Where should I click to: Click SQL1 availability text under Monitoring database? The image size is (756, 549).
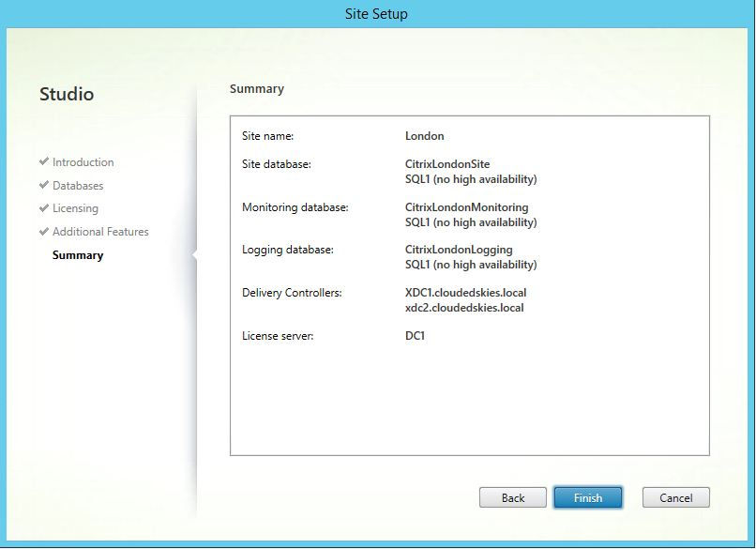pos(471,221)
